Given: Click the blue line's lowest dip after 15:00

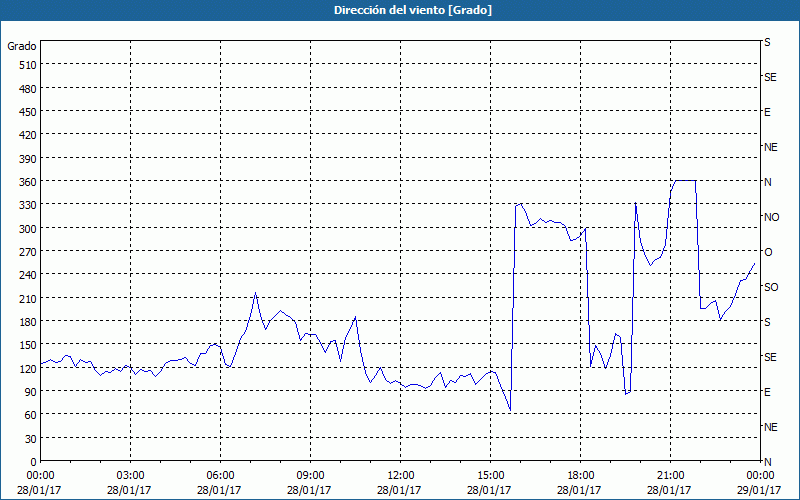Looking at the screenshot, I should [x=510, y=410].
